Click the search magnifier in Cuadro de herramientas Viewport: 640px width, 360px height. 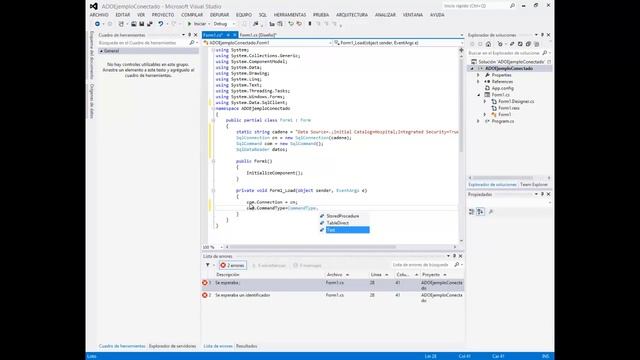[192, 43]
